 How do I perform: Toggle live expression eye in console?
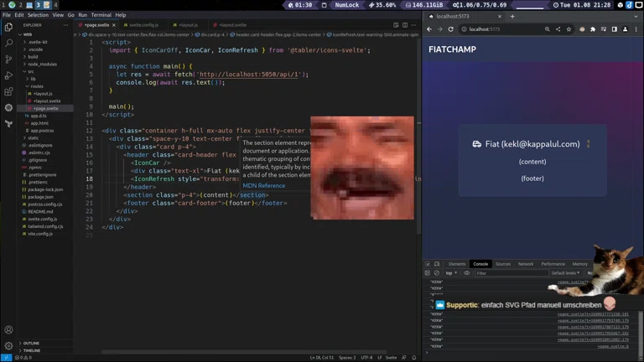click(x=466, y=273)
